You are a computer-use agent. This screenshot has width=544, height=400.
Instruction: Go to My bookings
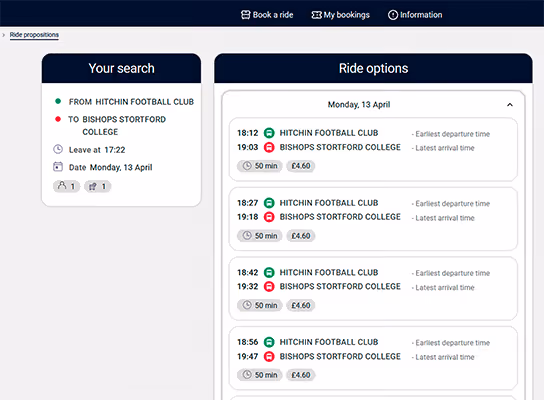[340, 15]
